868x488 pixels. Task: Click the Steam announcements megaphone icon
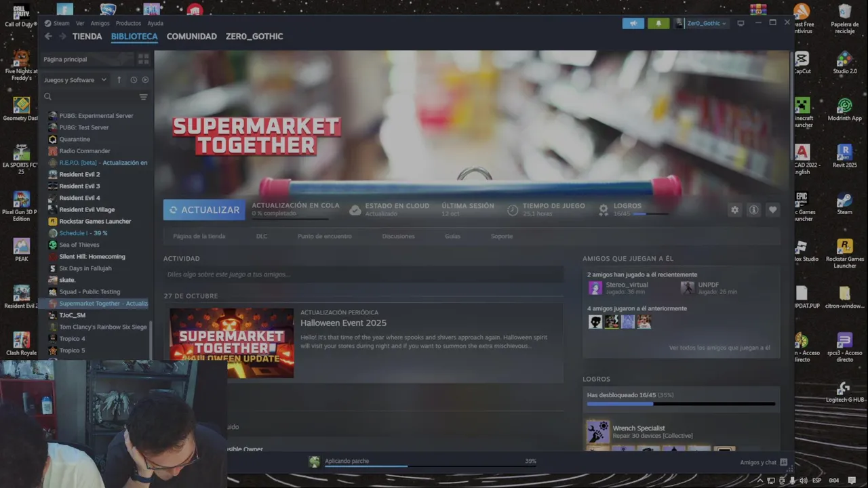click(633, 23)
